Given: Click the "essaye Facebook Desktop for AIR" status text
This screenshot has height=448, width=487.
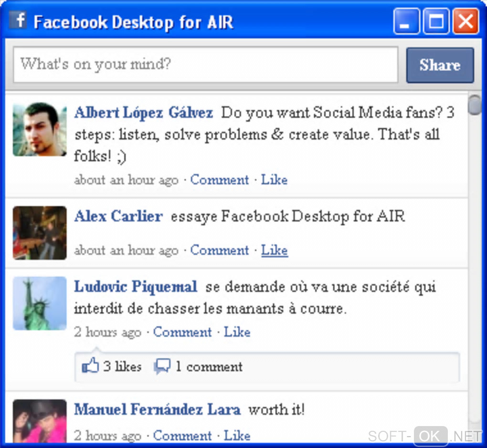Looking at the screenshot, I should [288, 217].
